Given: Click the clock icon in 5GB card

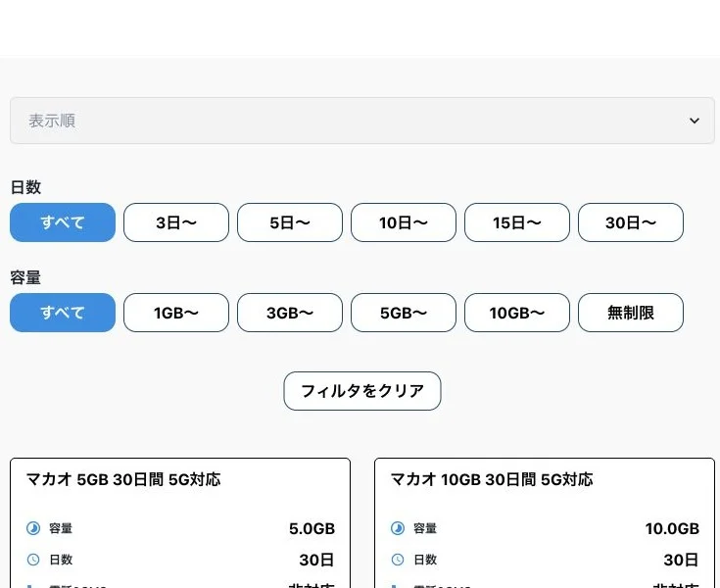Looking at the screenshot, I should (x=33, y=560).
